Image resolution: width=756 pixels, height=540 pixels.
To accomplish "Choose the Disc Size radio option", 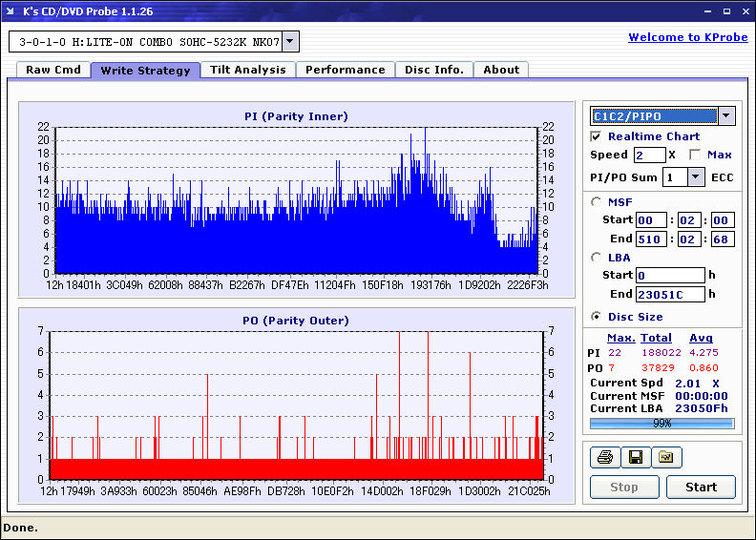I will pyautogui.click(x=597, y=317).
